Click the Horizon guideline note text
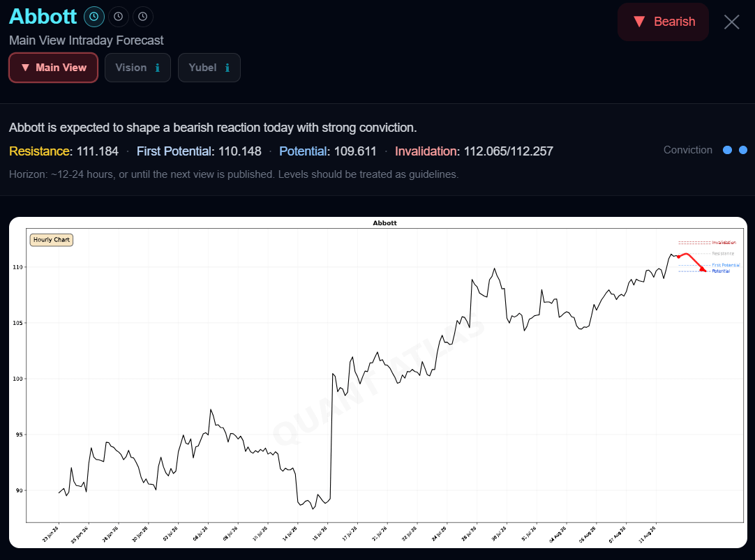Screen dimensions: 755x560 coord(234,174)
